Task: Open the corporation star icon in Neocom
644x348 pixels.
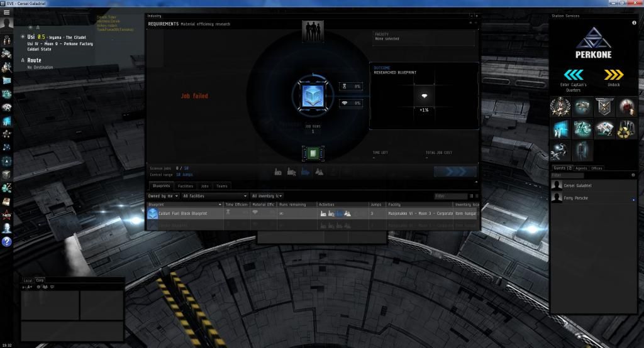Action: coord(6,134)
